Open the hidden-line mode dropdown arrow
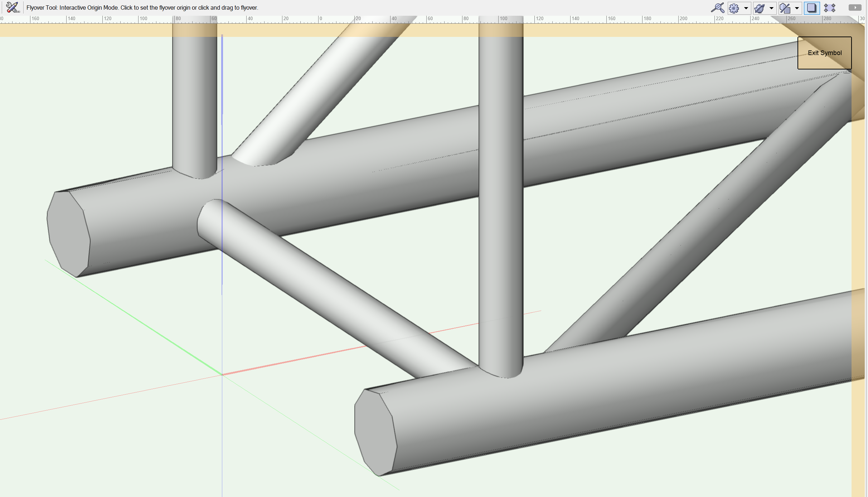The height and width of the screenshot is (497, 868). tap(797, 8)
